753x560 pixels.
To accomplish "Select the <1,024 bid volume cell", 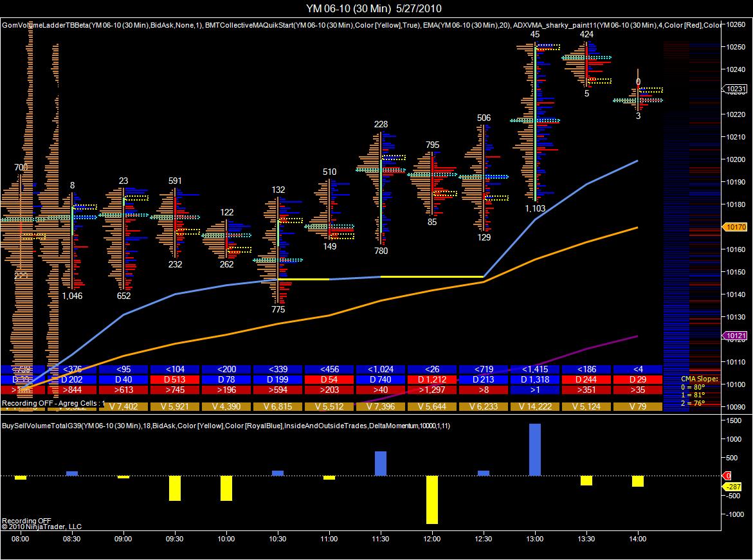I will (x=380, y=369).
